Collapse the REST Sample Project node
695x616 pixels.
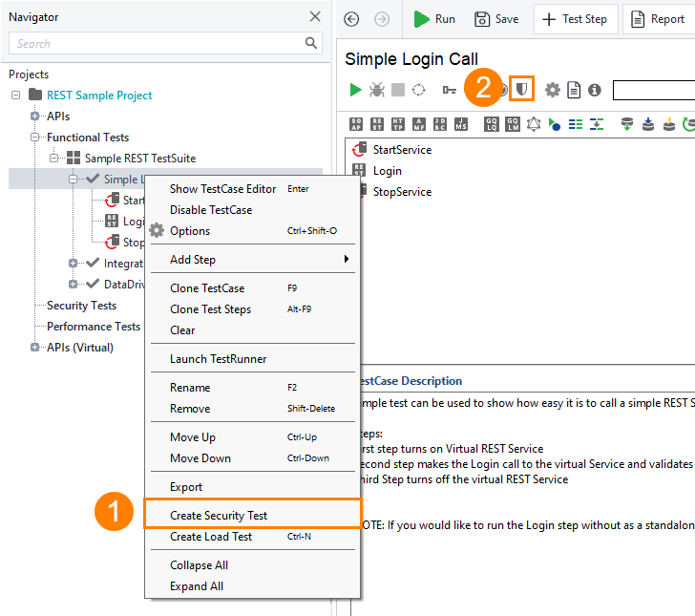(15, 95)
